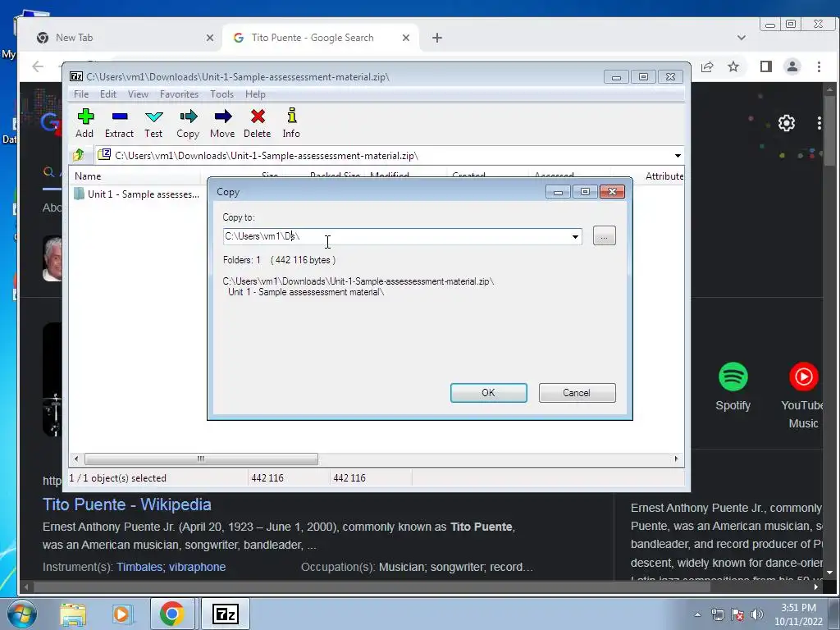The height and width of the screenshot is (630, 840).
Task: Click the share page icon in Chrome
Action: [707, 66]
